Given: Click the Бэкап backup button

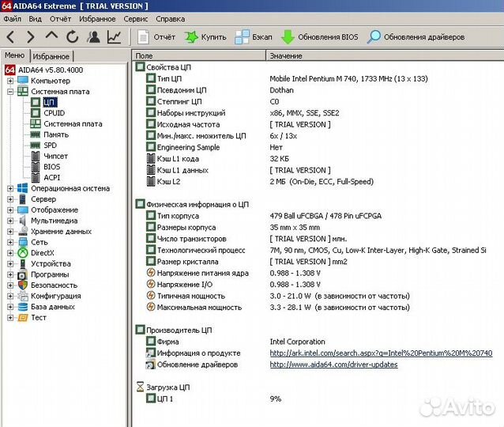Looking at the screenshot, I should 254,37.
